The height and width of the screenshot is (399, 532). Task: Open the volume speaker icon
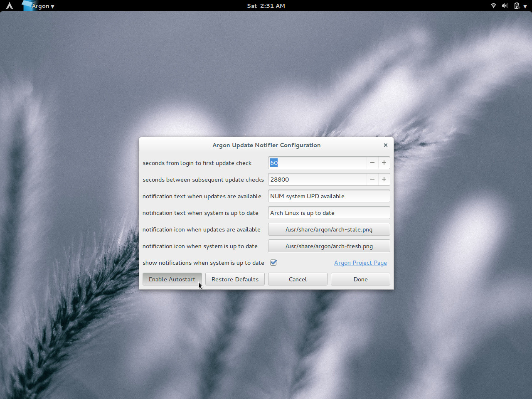505,6
